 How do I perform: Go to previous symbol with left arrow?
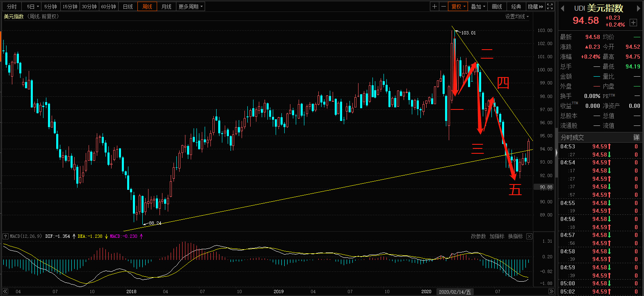pos(562,8)
